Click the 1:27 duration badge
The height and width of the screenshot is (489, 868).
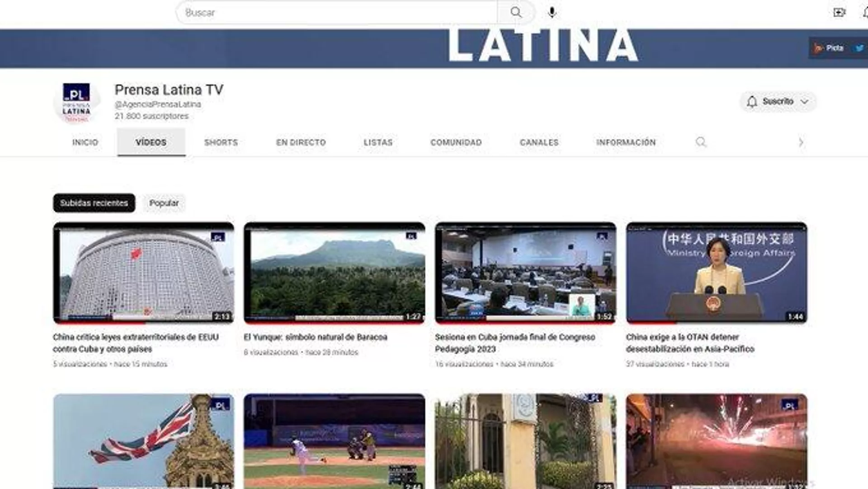pos(413,316)
